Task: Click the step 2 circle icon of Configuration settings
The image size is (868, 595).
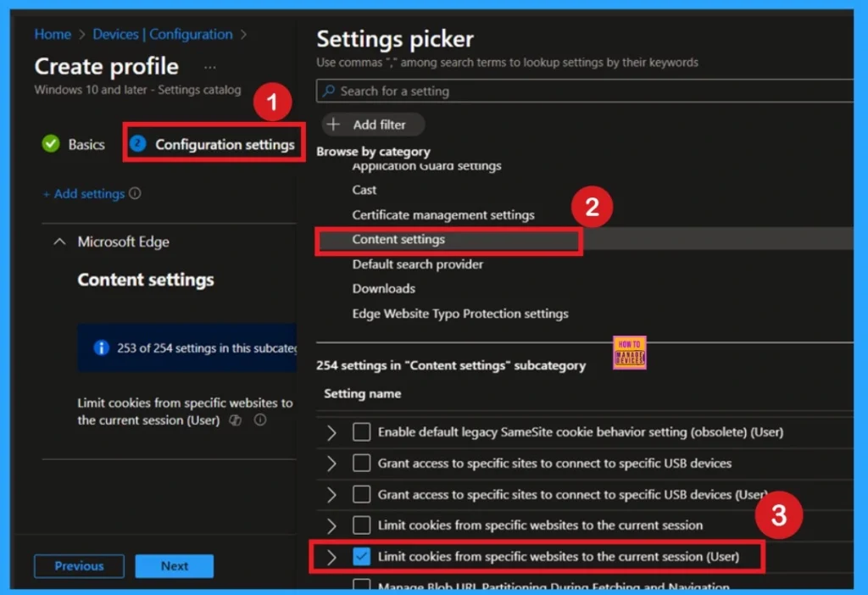Action: [137, 144]
